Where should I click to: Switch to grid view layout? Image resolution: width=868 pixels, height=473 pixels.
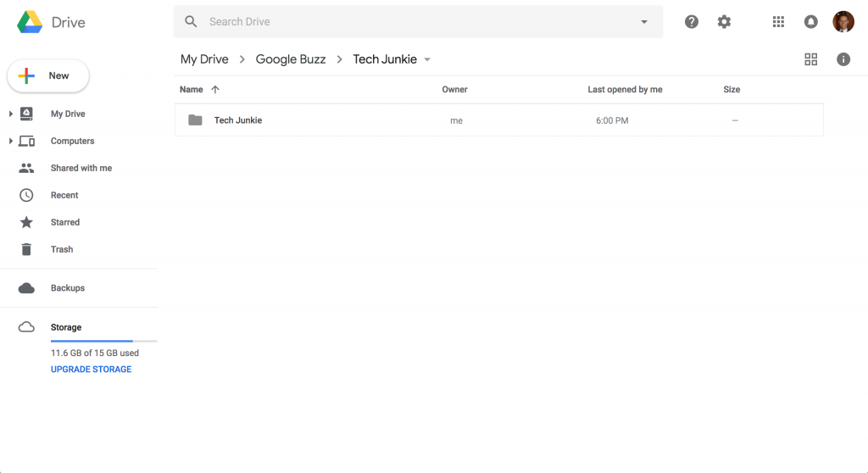(811, 59)
